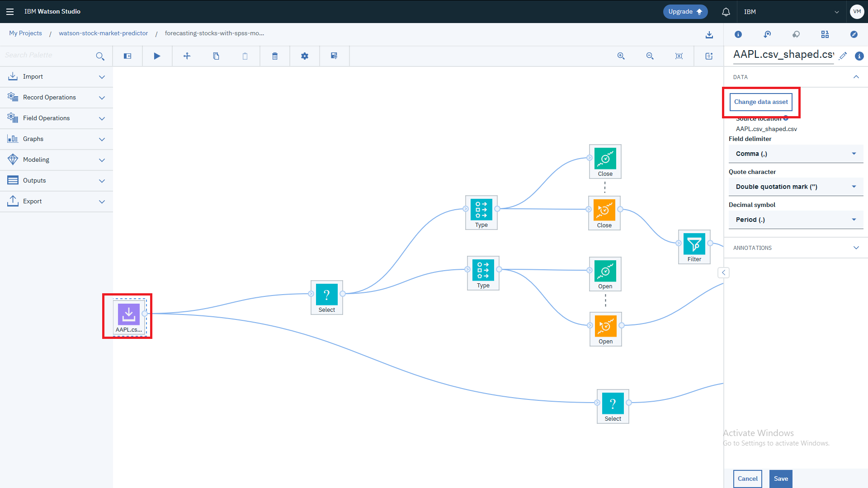Select the Filter node on canvas
The image size is (868, 488).
point(694,244)
